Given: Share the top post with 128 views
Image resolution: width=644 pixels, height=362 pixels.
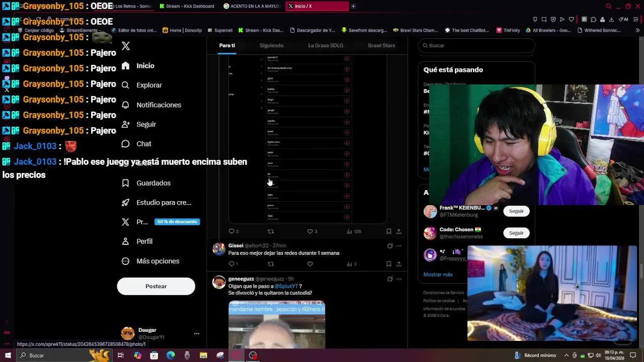Looking at the screenshot, I should click(x=399, y=231).
